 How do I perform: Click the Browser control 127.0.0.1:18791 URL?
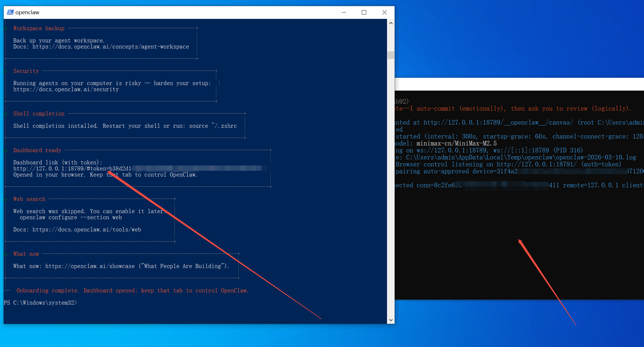[537, 164]
